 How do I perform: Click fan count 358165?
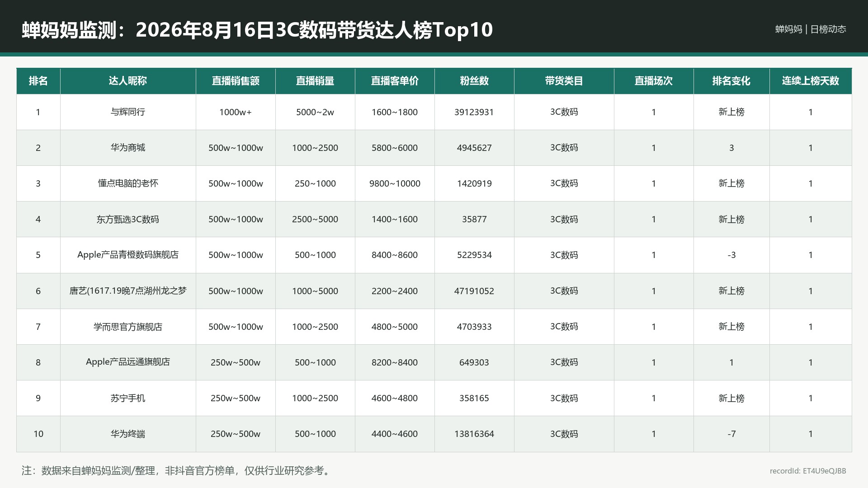(x=474, y=398)
